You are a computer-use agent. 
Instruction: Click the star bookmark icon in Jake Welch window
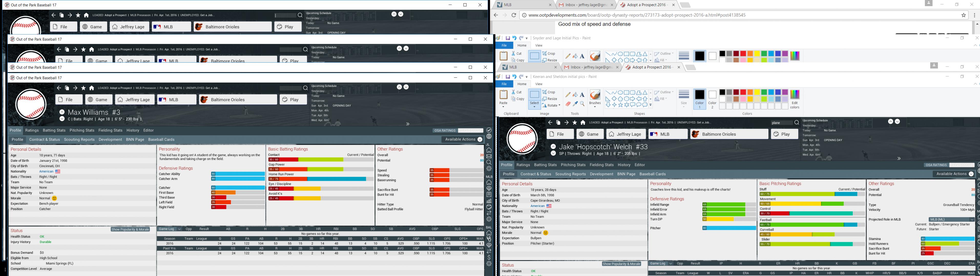point(575,122)
